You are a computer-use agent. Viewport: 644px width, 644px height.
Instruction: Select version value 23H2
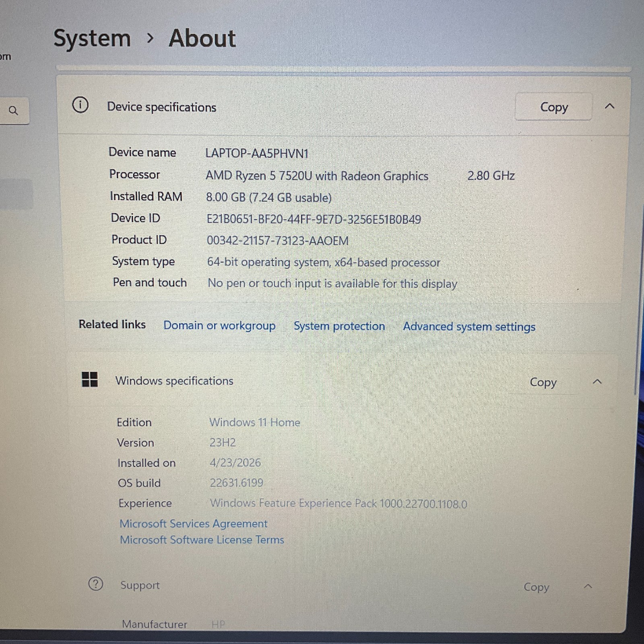223,442
